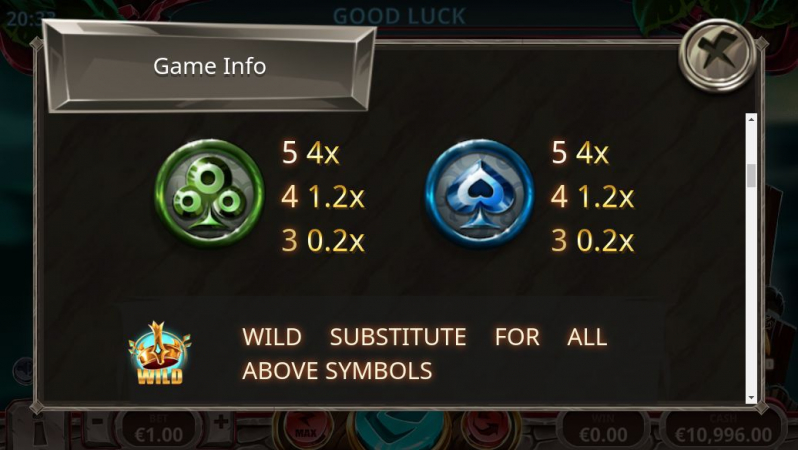The image size is (798, 450).
Task: Click the paytable scrollbar thumb
Action: 751,176
